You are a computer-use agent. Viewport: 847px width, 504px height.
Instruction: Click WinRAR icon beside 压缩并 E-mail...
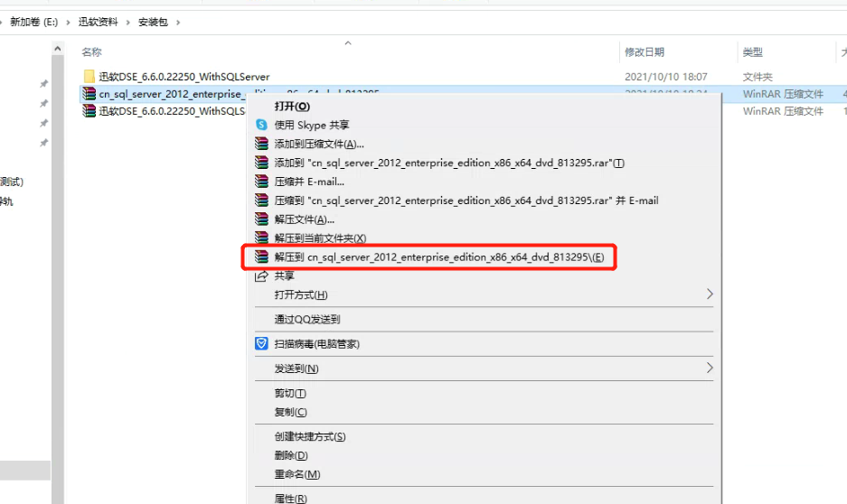pyautogui.click(x=261, y=182)
